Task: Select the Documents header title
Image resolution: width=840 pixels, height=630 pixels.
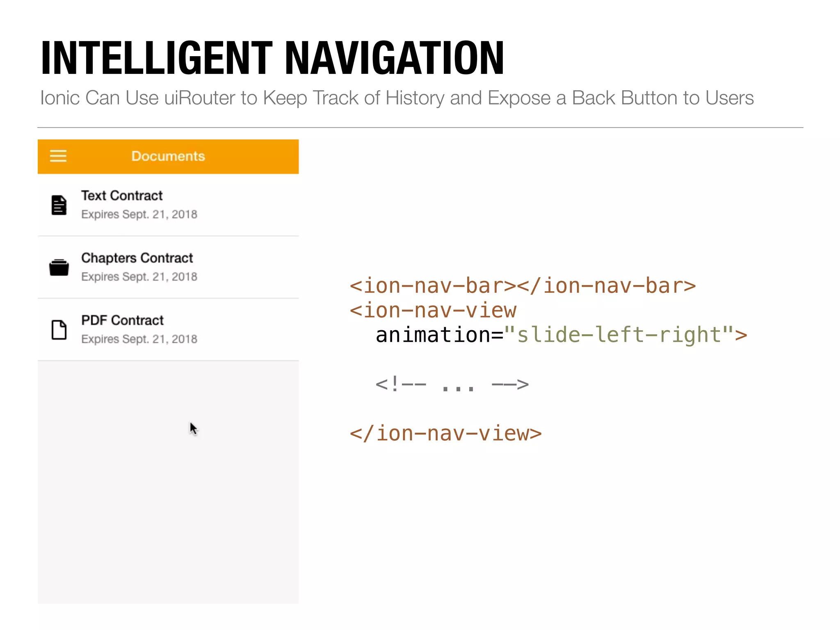Action: pyautogui.click(x=168, y=156)
